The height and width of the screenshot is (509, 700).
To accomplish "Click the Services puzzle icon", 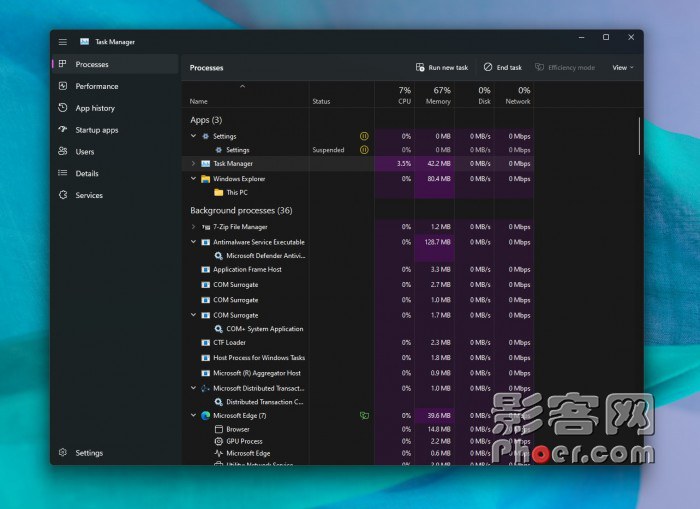I will (x=62, y=195).
